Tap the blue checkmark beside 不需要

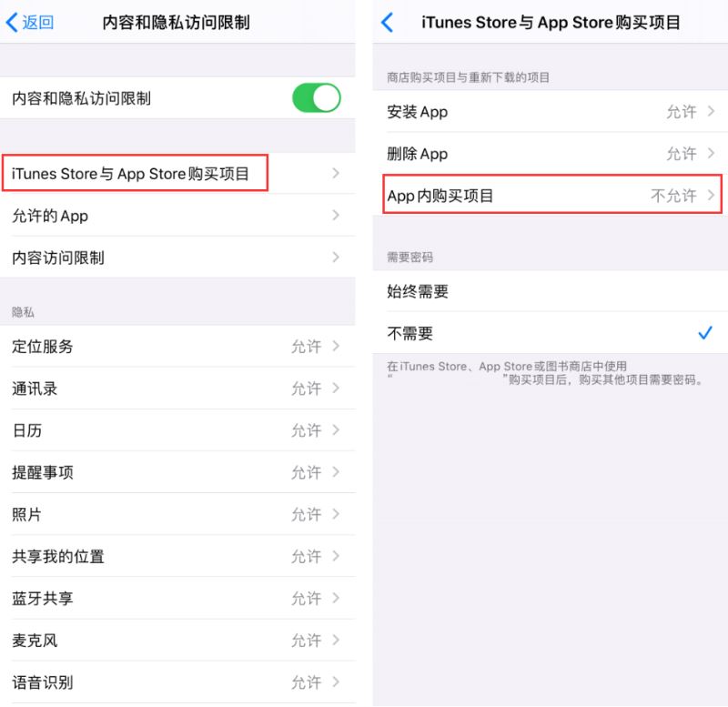tap(704, 332)
